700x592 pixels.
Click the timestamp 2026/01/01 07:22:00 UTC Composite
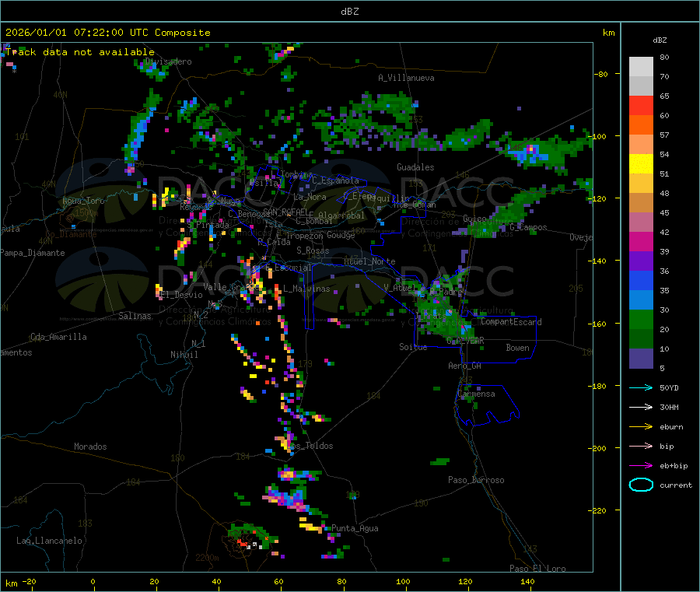point(107,33)
